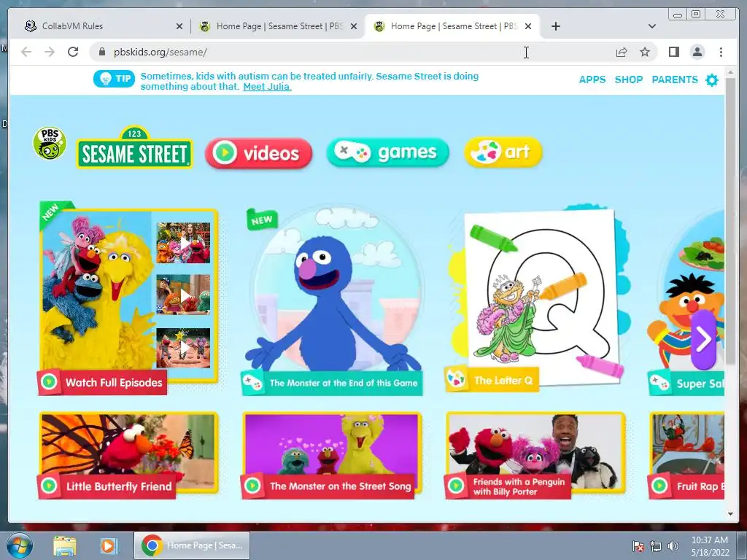Image resolution: width=747 pixels, height=560 pixels.
Task: Click palette icon on The Letter Q label
Action: pos(455,380)
